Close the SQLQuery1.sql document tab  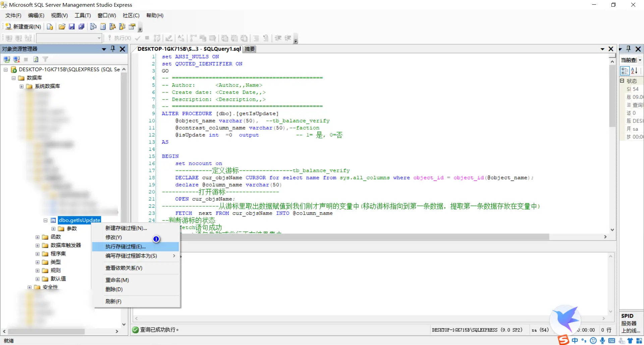click(611, 49)
